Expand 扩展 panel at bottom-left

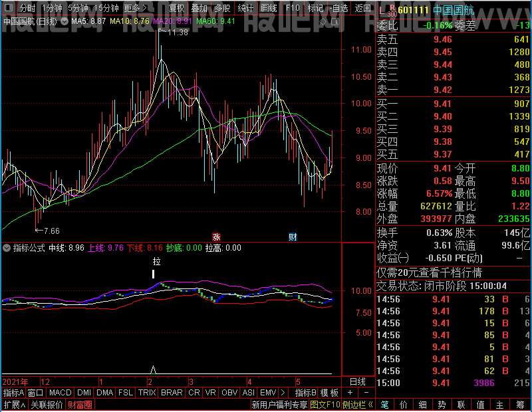pos(14,405)
